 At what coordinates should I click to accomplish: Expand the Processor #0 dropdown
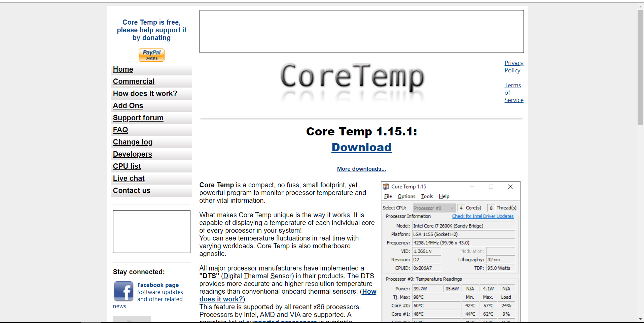point(434,208)
